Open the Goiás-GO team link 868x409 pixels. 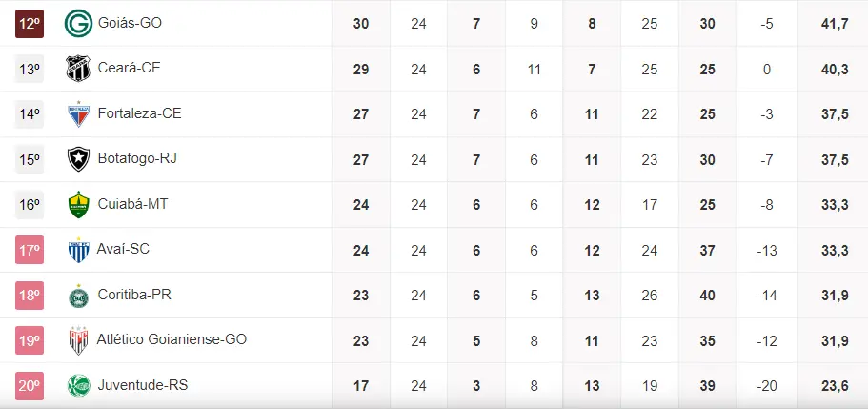click(130, 23)
